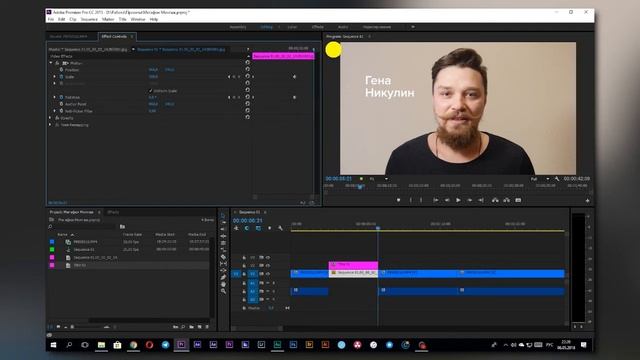Viewport: 640px width, 360px height.
Task: Click the Program monitor scrubber playhead
Action: (x=360, y=187)
